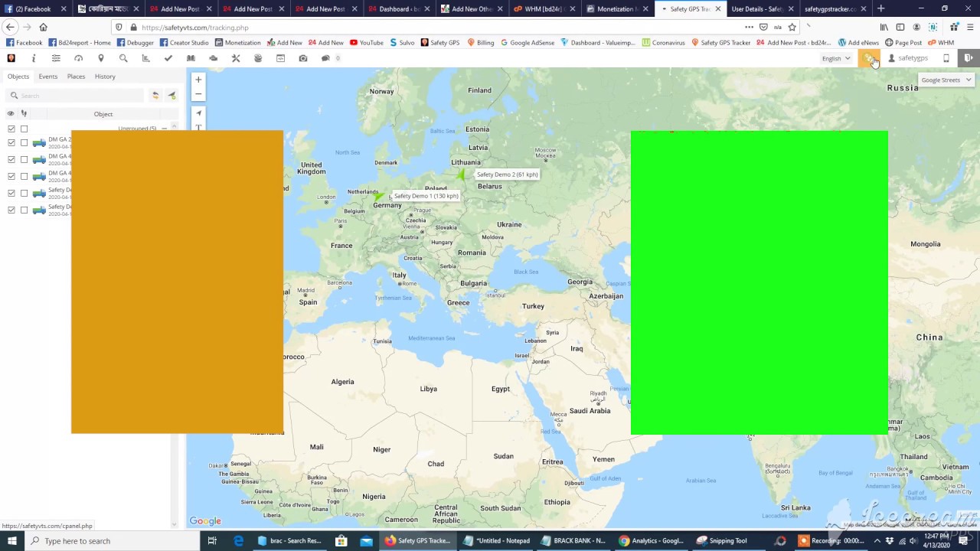980x551 pixels.
Task: Switch to the Places tab
Action: point(76,77)
